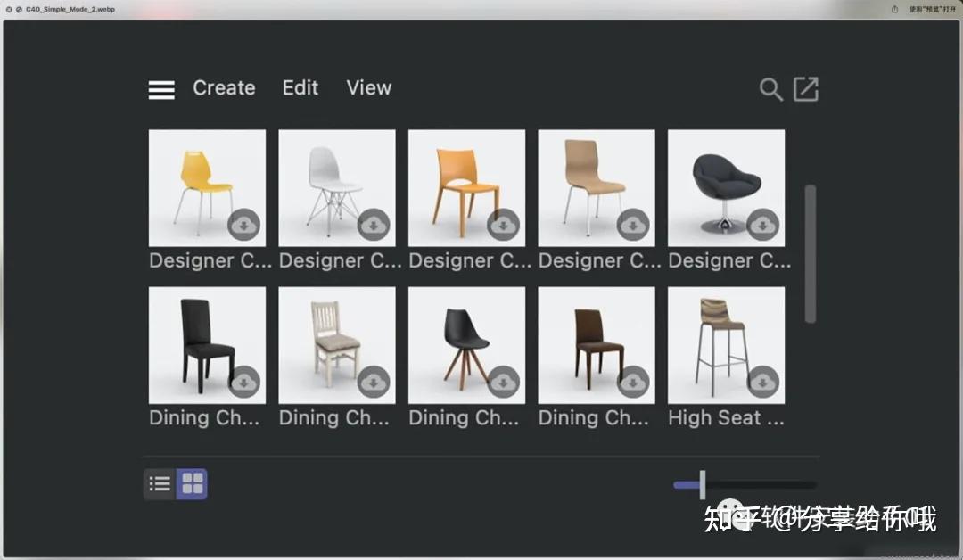The height and width of the screenshot is (560, 963).
Task: Download the High Seat stool asset
Action: [762, 382]
